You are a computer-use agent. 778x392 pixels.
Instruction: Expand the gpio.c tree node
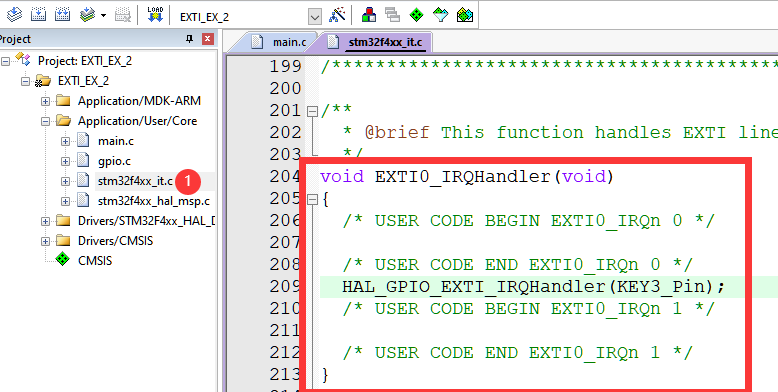click(x=65, y=161)
